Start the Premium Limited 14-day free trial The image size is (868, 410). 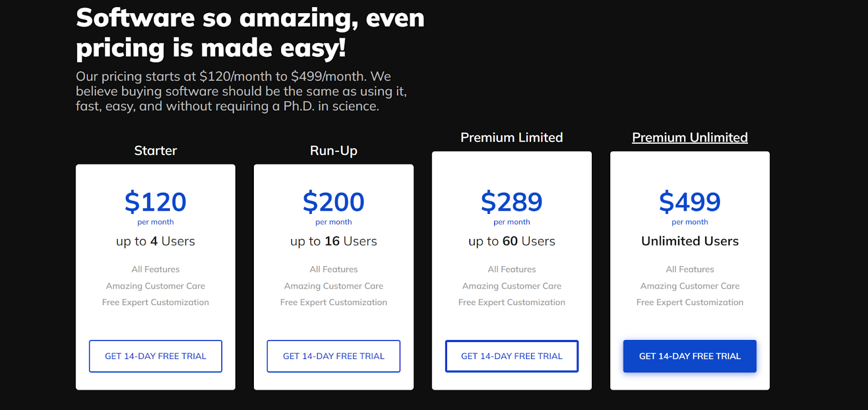click(x=512, y=356)
